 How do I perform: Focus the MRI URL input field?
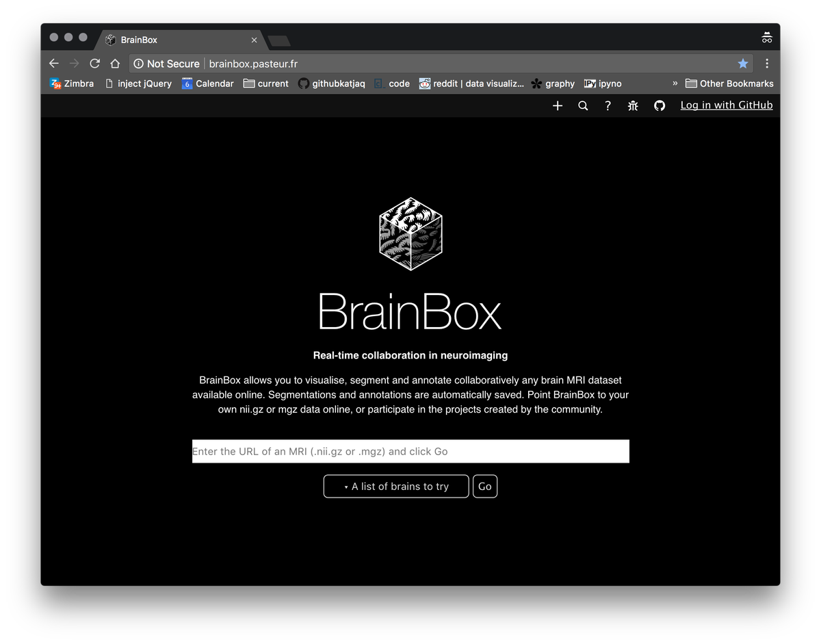pos(410,451)
